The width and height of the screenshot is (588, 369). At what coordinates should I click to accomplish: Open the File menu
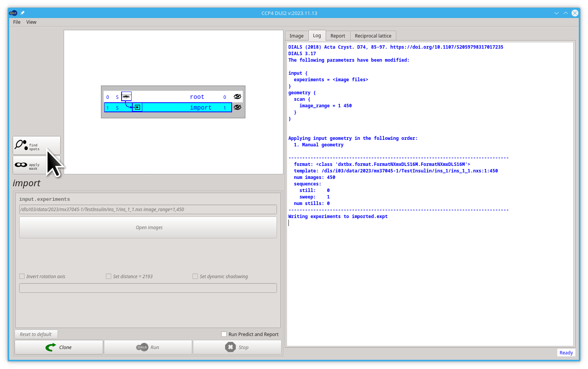(x=17, y=22)
